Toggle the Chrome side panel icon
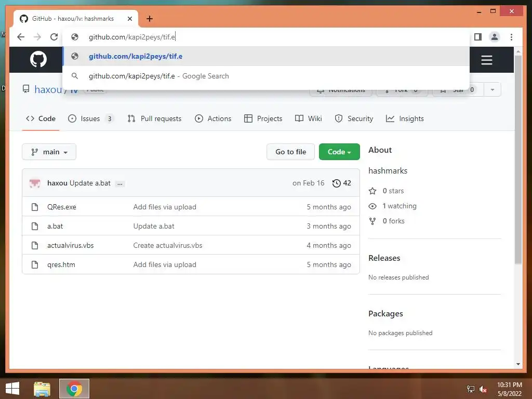 (478, 37)
